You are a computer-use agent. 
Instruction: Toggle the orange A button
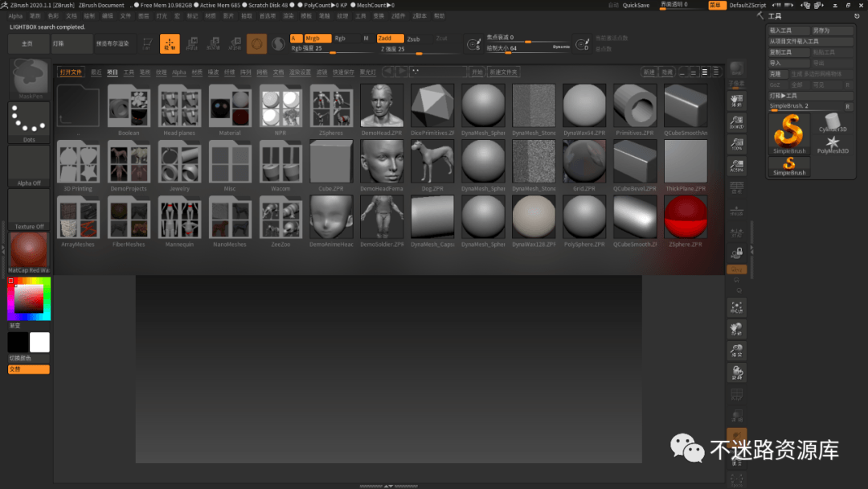point(296,39)
